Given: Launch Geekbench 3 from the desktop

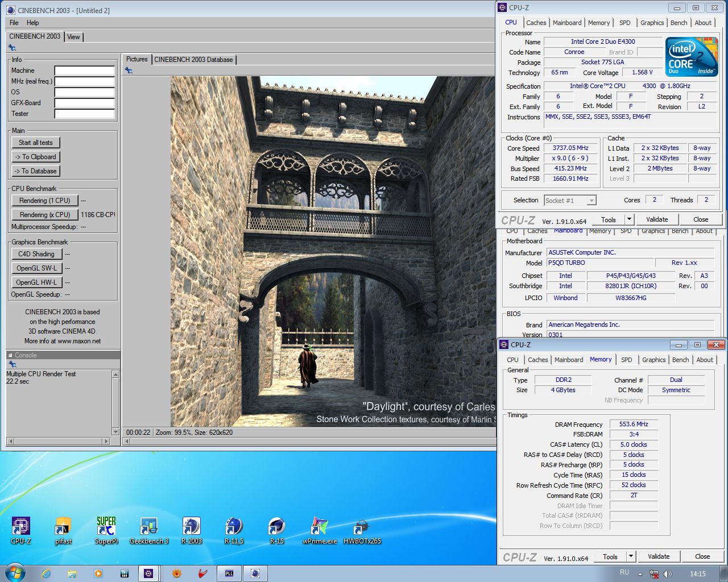Looking at the screenshot, I should [x=149, y=530].
